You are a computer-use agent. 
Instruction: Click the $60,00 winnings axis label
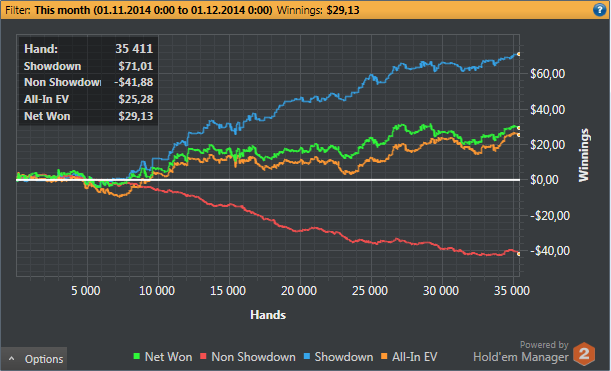coord(547,74)
